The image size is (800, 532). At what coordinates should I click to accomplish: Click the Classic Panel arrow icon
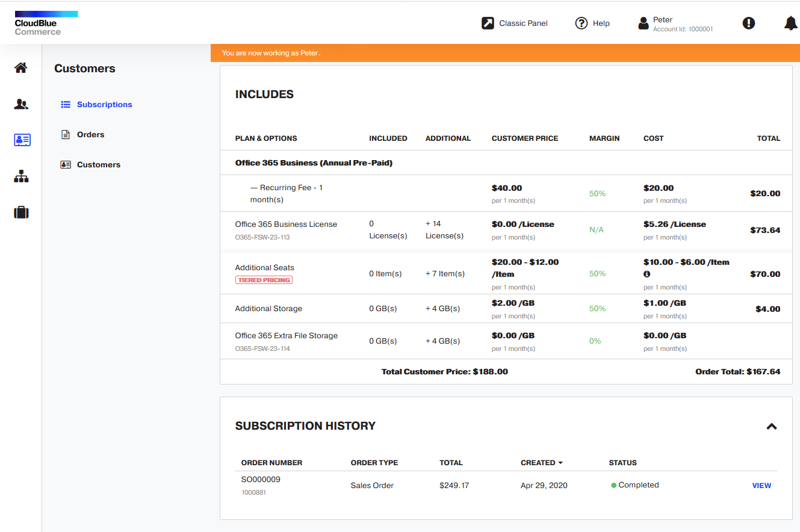coord(488,23)
